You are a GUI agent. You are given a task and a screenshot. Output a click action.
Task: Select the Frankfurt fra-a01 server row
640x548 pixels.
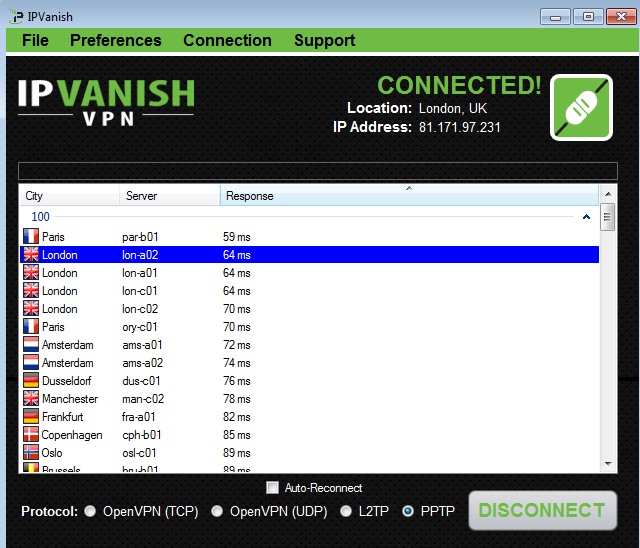[x=309, y=416]
